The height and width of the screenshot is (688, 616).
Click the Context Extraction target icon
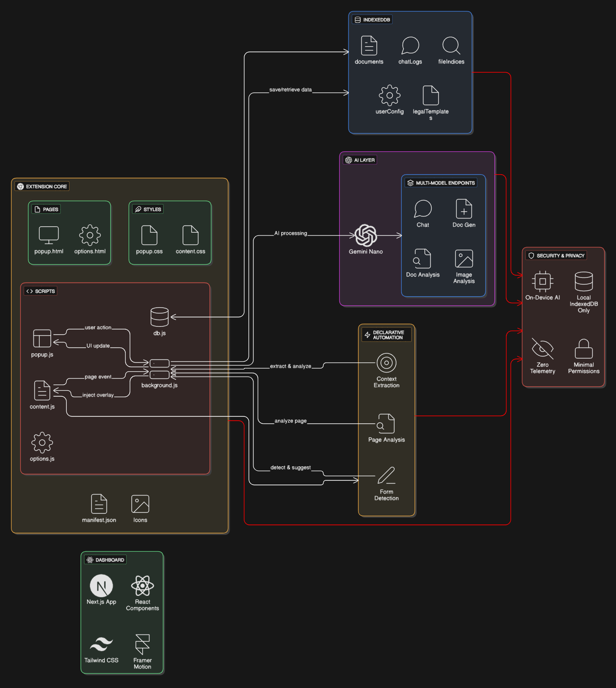pos(386,363)
